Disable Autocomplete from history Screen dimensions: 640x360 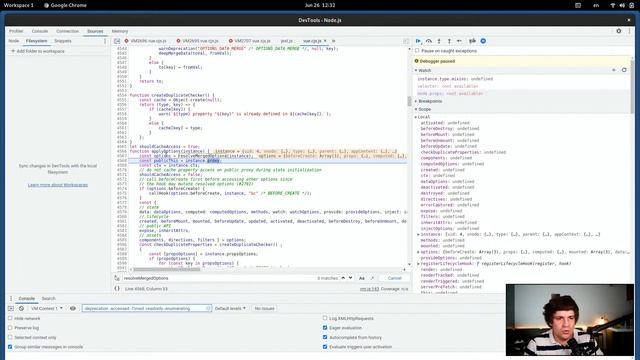[x=325, y=337]
